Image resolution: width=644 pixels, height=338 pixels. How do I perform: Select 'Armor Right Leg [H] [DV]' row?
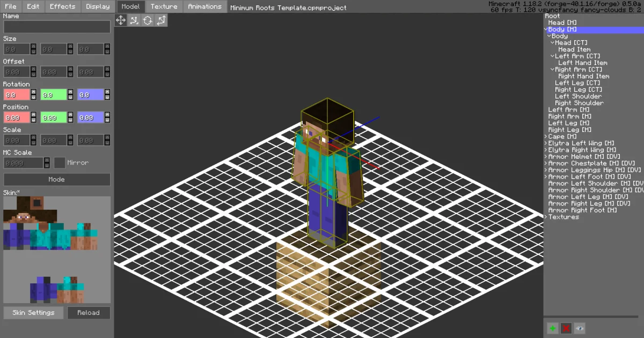tap(589, 204)
